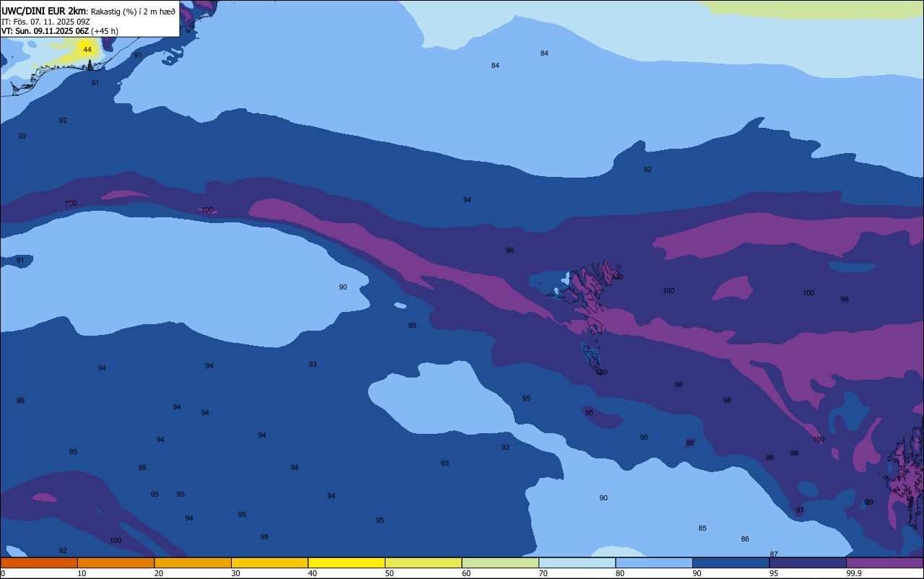Click the legend tick label "20"
This screenshot has height=579, width=924.
159,573
